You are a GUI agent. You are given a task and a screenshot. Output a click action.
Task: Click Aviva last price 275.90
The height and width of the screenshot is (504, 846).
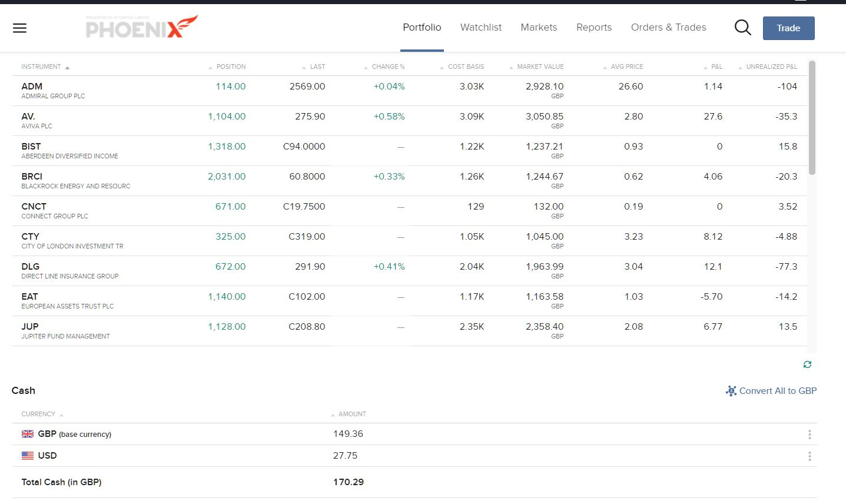(310, 117)
